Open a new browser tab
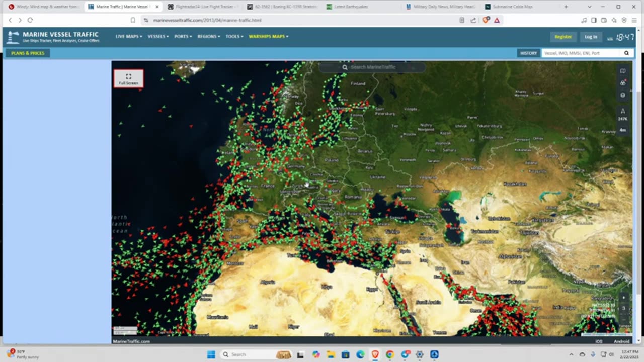Viewport: 644px width, 362px height. point(566,7)
